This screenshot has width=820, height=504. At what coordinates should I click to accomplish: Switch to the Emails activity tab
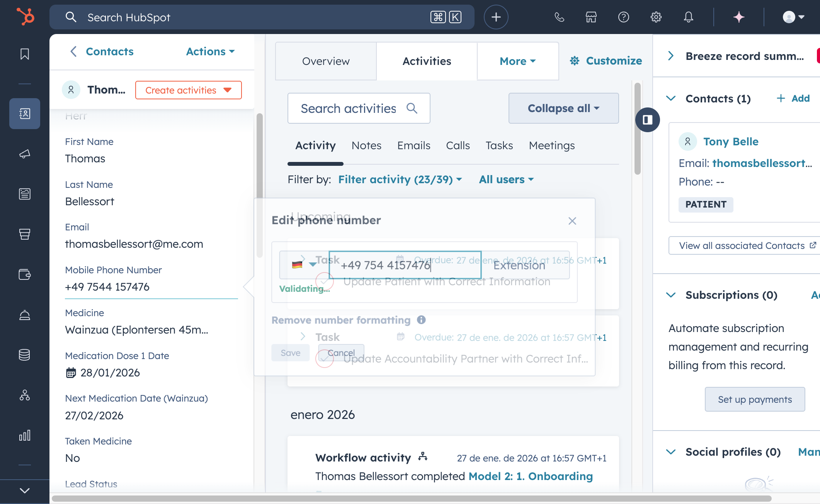tap(414, 146)
